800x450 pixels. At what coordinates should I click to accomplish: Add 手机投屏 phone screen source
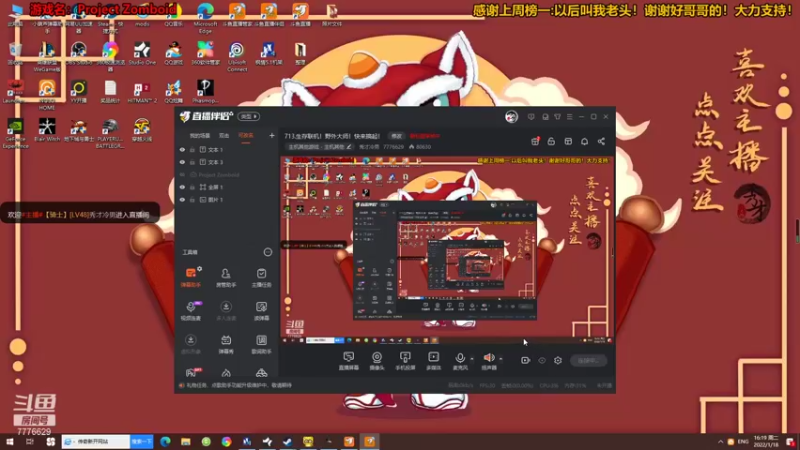coord(405,360)
